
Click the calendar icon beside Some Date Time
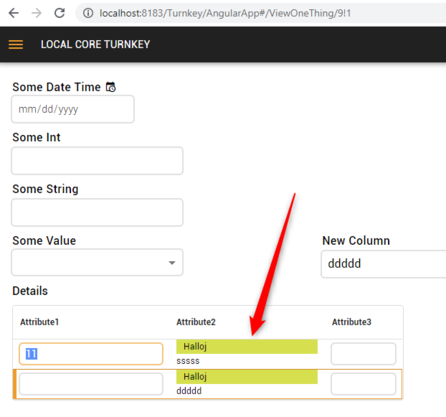(111, 87)
